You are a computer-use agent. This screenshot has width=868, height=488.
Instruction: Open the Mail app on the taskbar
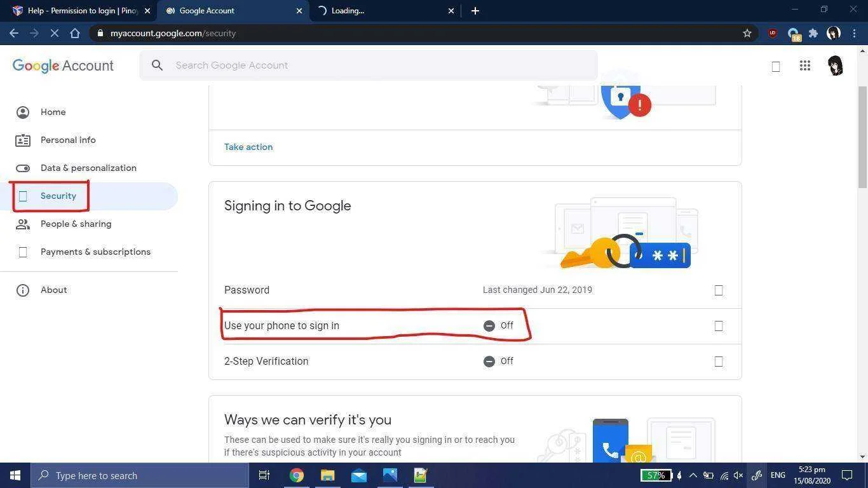[358, 475]
